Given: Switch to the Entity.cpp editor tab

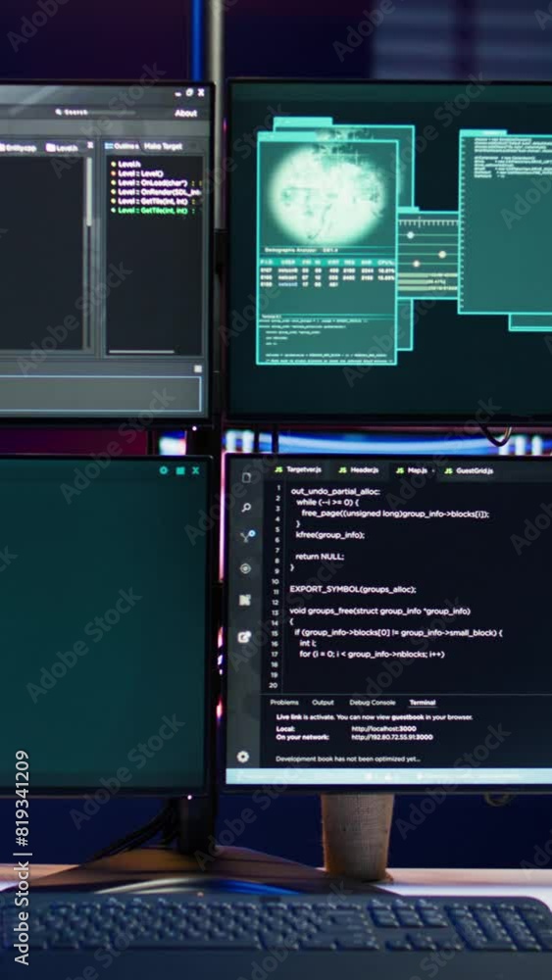Looking at the screenshot, I should [18, 148].
